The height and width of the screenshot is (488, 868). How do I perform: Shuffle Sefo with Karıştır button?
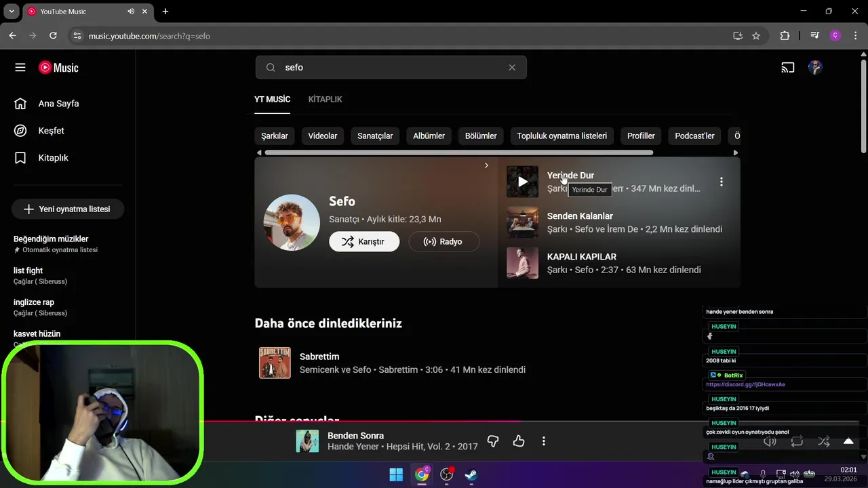[364, 242]
